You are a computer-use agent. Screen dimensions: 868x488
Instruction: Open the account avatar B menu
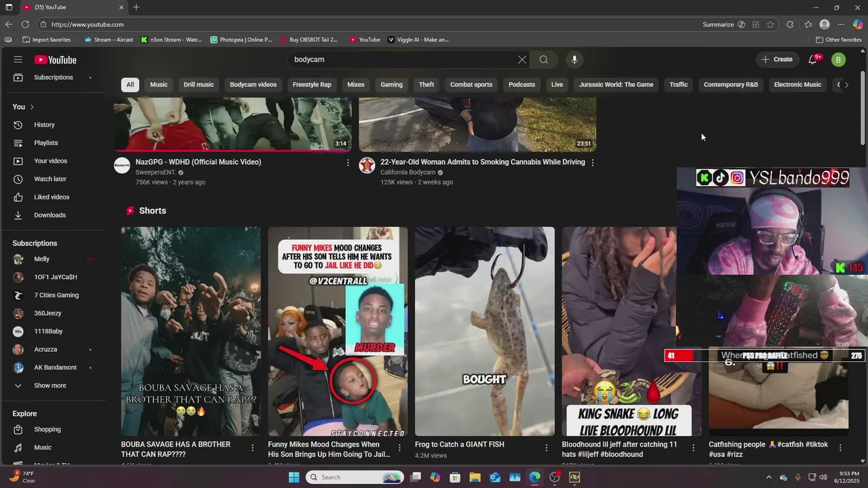click(x=838, y=60)
